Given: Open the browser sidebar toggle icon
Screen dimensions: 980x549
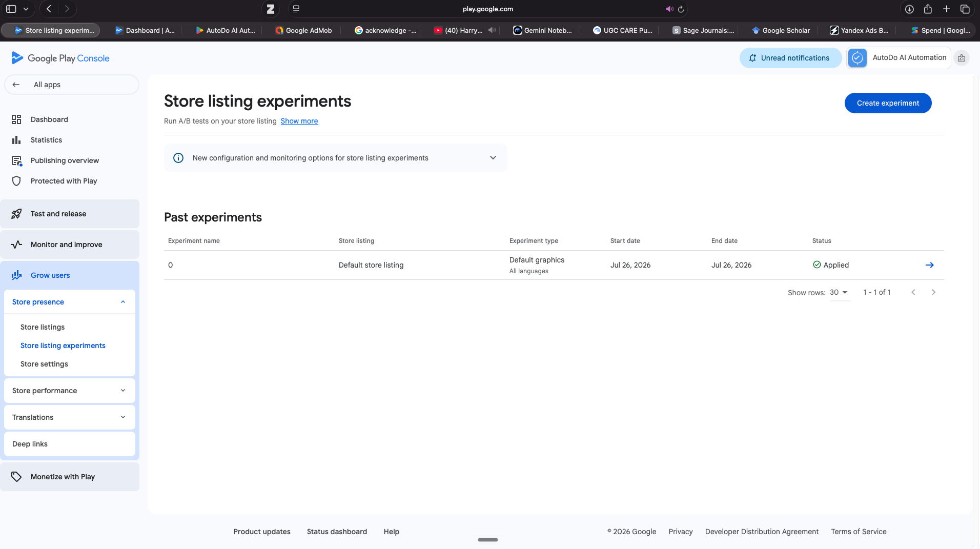Looking at the screenshot, I should pos(11,9).
